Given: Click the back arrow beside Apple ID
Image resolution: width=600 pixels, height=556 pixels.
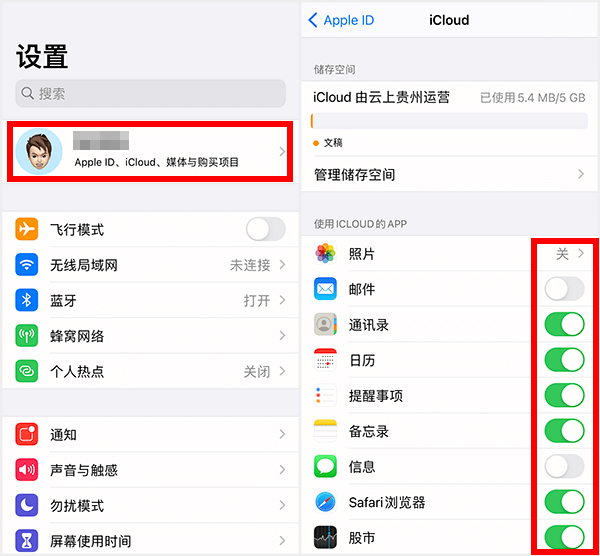Looking at the screenshot, I should (313, 20).
